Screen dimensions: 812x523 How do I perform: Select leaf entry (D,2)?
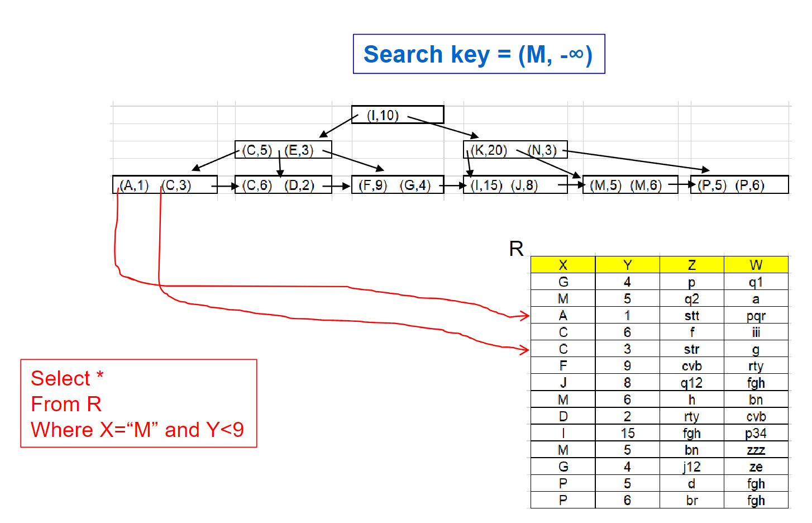299,186
